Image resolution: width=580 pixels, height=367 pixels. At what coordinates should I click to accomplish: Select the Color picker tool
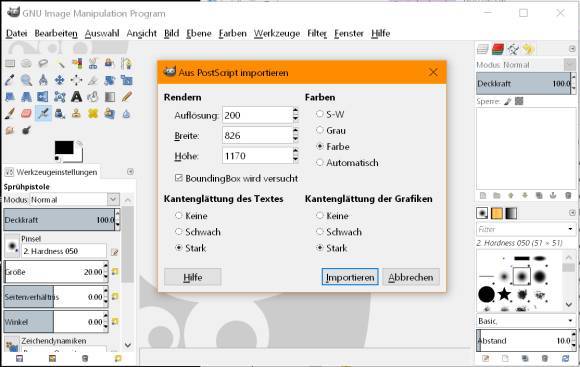pos(10,80)
